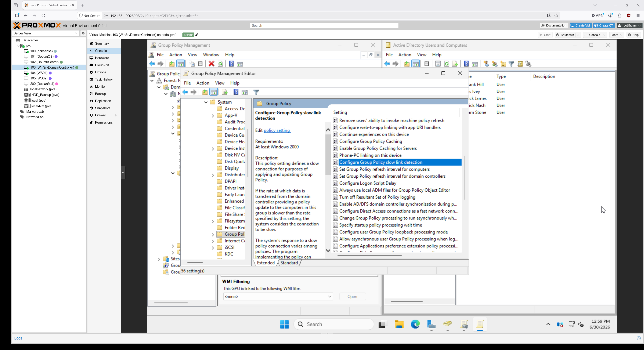This screenshot has width=644, height=350.
Task: Expand the App-V folder
Action: [x=213, y=116]
